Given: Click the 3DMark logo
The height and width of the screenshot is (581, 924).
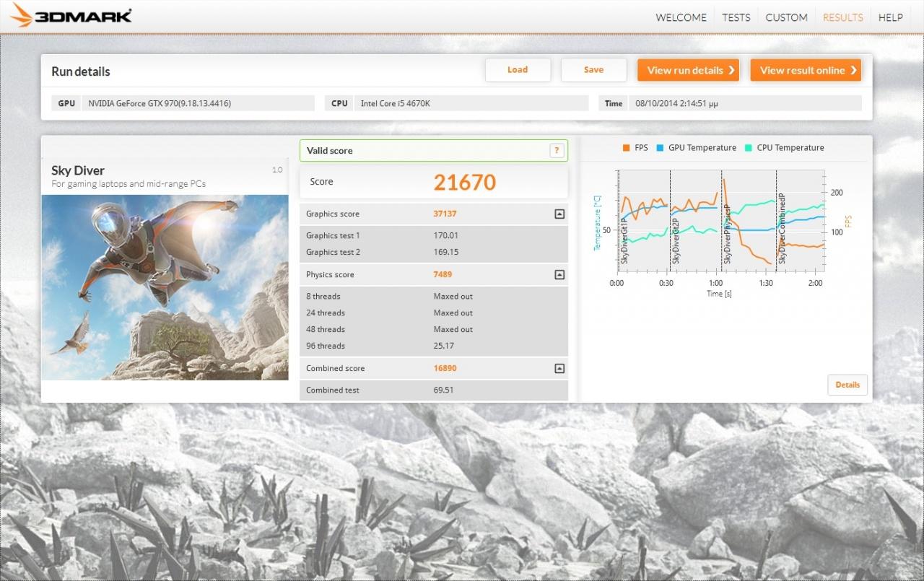Looking at the screenshot, I should pyautogui.click(x=71, y=14).
